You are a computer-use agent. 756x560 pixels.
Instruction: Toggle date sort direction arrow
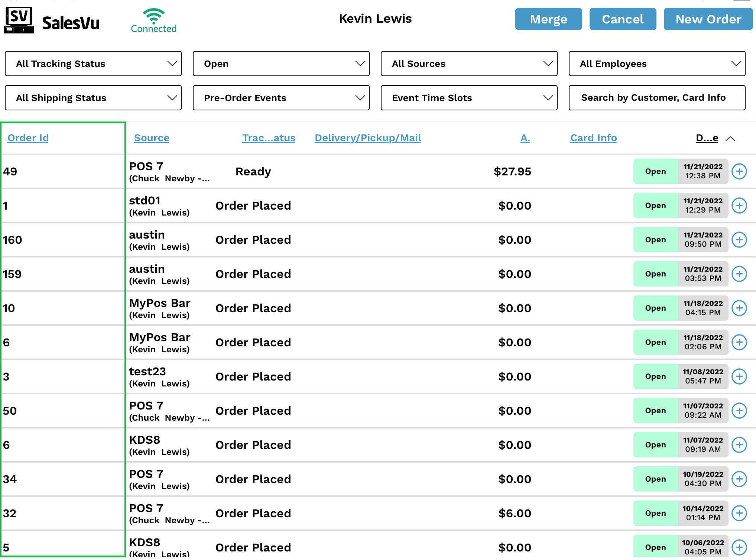(x=730, y=139)
